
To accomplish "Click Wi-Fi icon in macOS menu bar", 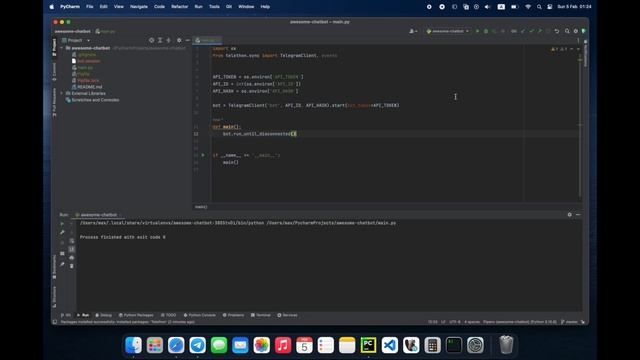I will 528,7.
